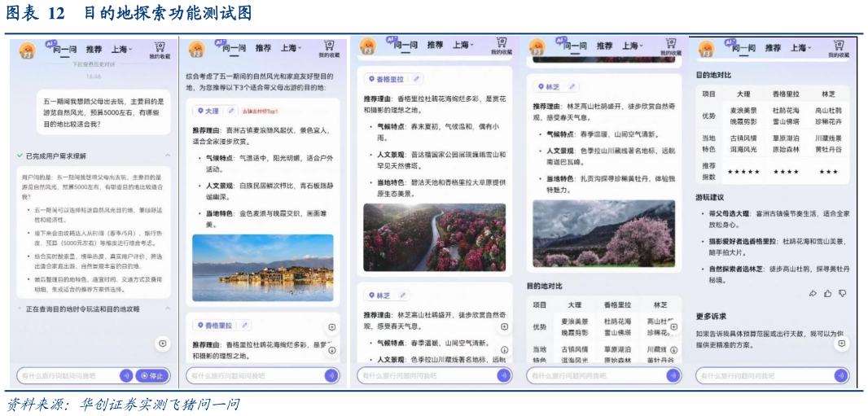
Task: Open 我的收藏 cart on the flower valley photo screen
Action: pos(501,46)
